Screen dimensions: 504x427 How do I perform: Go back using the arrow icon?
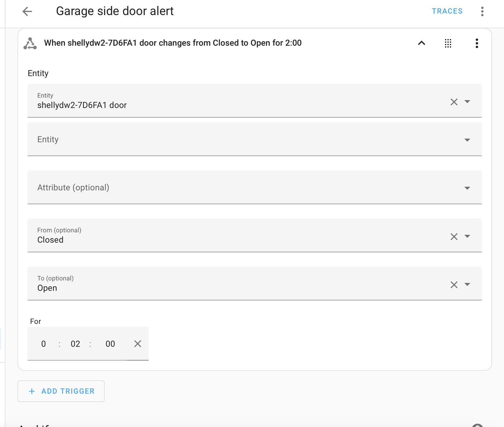[x=27, y=11]
